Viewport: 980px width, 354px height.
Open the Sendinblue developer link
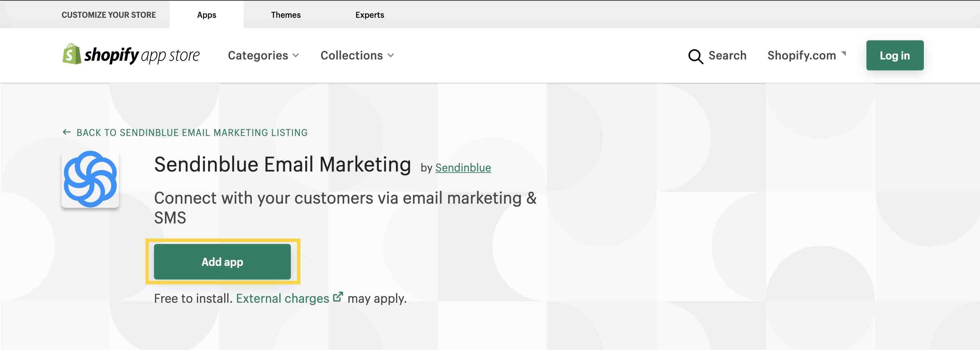click(x=463, y=167)
